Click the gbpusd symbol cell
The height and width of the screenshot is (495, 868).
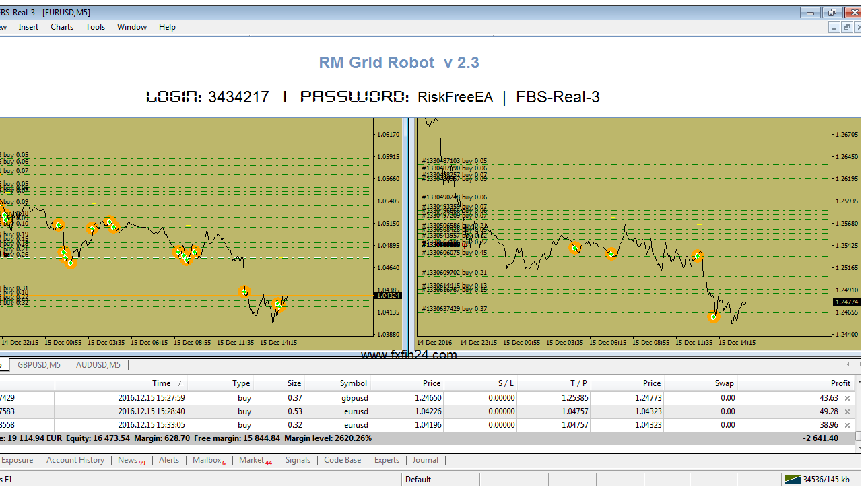(x=354, y=398)
